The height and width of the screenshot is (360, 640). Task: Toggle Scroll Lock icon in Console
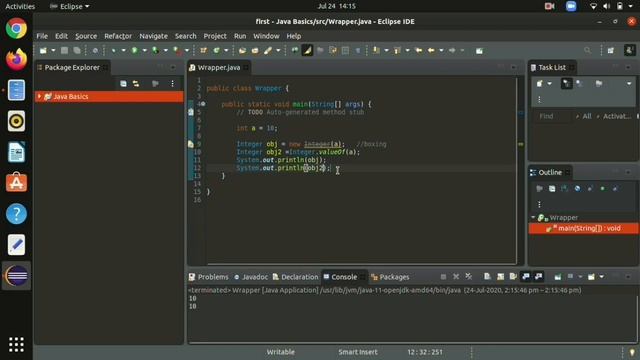(x=500, y=277)
